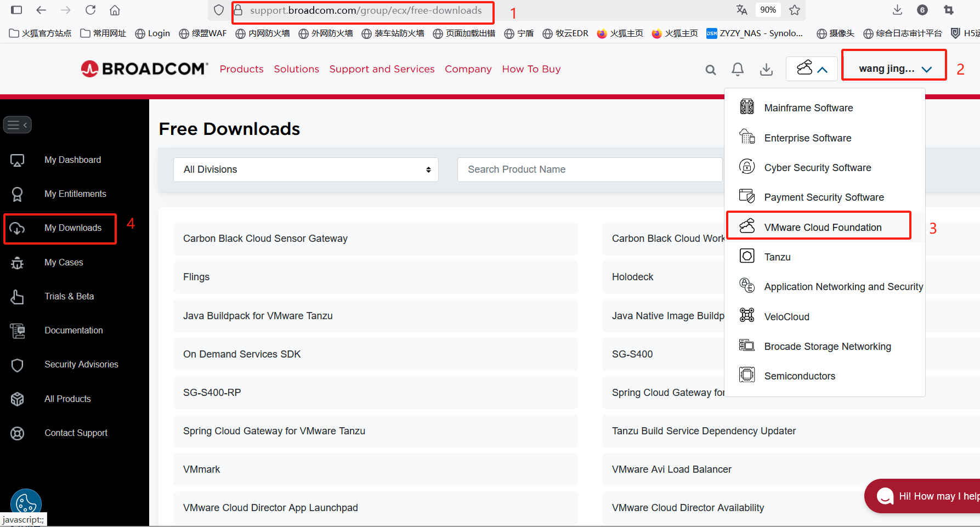Open Support and Services menu
This screenshot has width=980, height=527.
[x=382, y=69]
